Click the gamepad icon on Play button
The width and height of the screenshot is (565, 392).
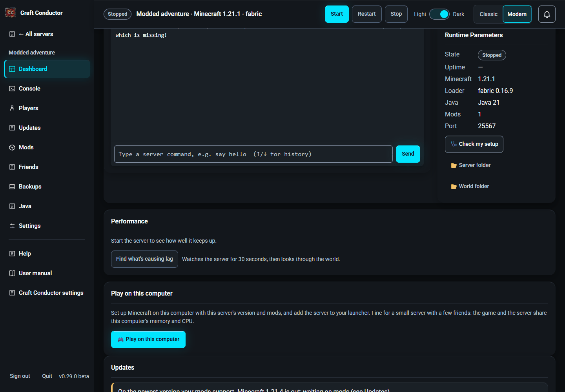tap(121, 339)
